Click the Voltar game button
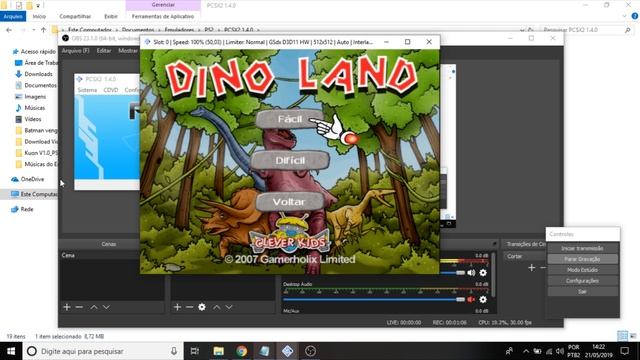This screenshot has width=640, height=360. (x=289, y=202)
